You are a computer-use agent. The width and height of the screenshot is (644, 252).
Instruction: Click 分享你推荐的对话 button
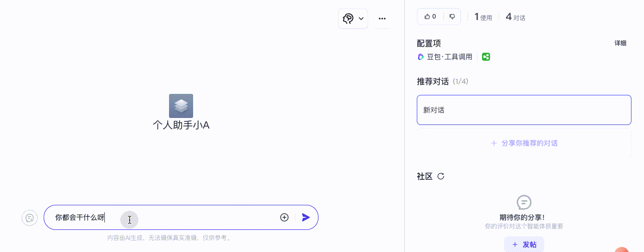pyautogui.click(x=524, y=143)
